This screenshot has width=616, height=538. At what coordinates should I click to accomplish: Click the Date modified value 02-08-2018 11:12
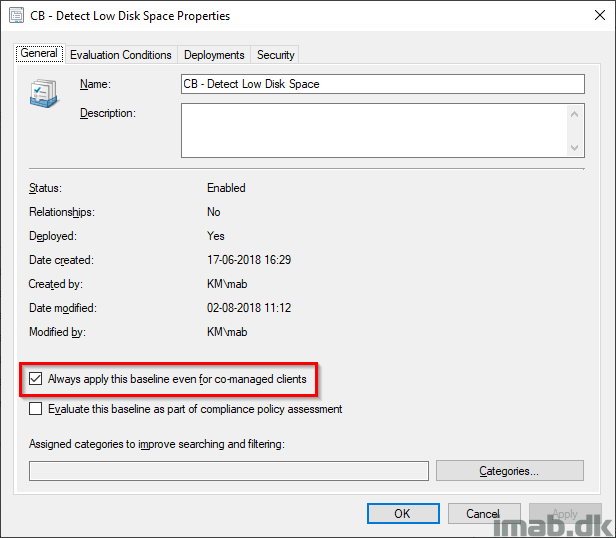(249, 308)
